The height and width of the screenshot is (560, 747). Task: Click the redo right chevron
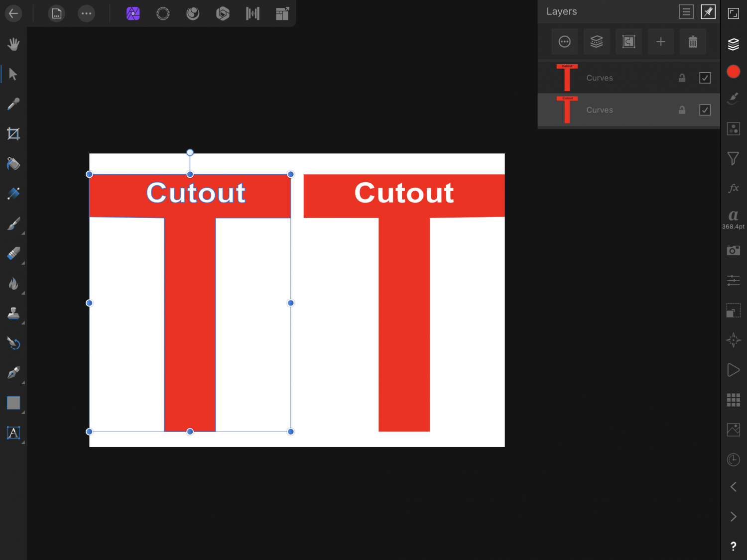(x=734, y=517)
